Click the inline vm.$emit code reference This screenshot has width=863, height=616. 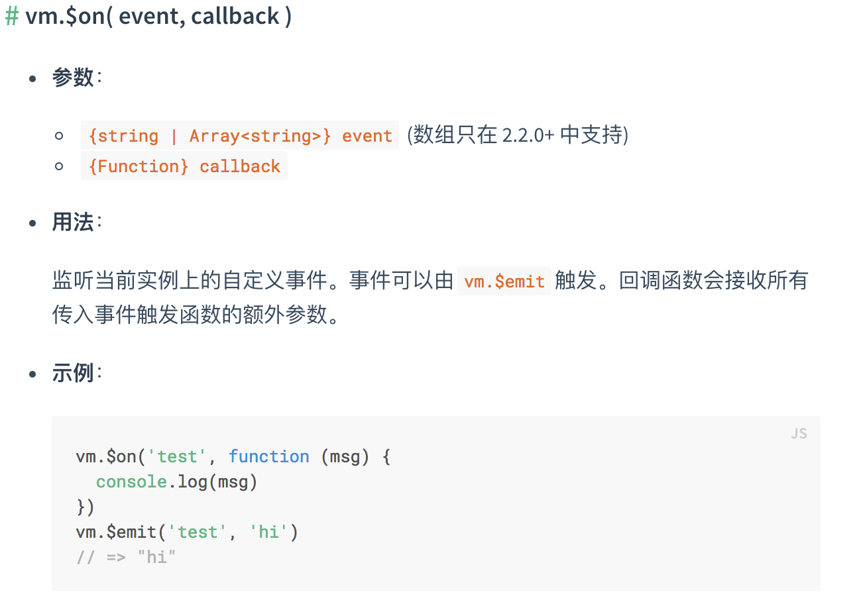click(x=504, y=282)
